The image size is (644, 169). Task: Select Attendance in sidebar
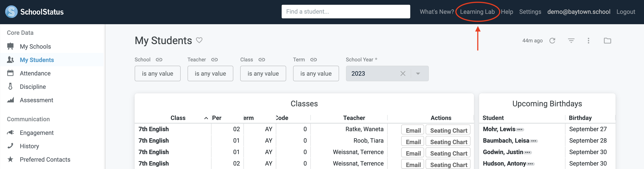(x=35, y=73)
